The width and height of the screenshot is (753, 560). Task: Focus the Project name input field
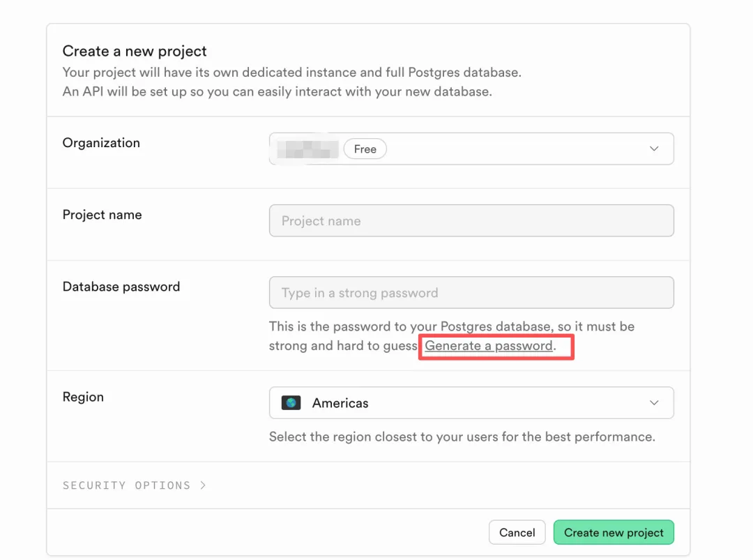click(471, 221)
